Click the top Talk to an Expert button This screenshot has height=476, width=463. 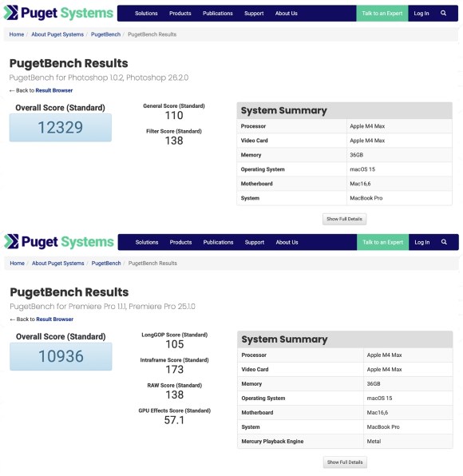click(x=382, y=14)
